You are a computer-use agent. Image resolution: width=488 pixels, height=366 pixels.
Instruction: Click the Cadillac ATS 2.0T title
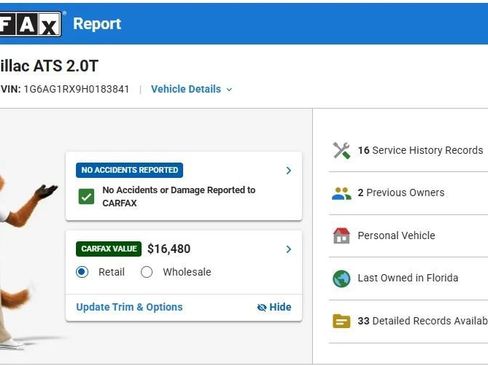(49, 66)
